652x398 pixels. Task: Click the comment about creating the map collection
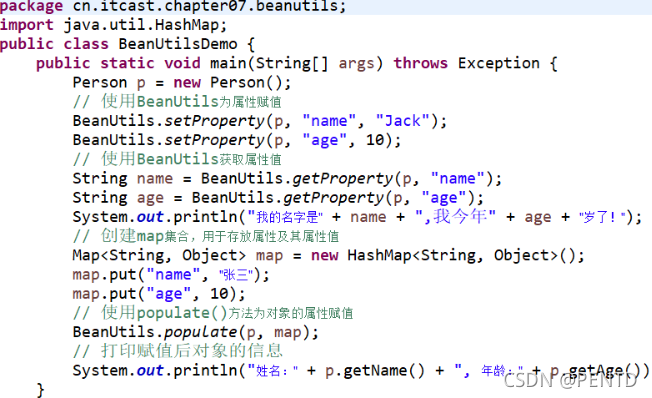click(205, 236)
